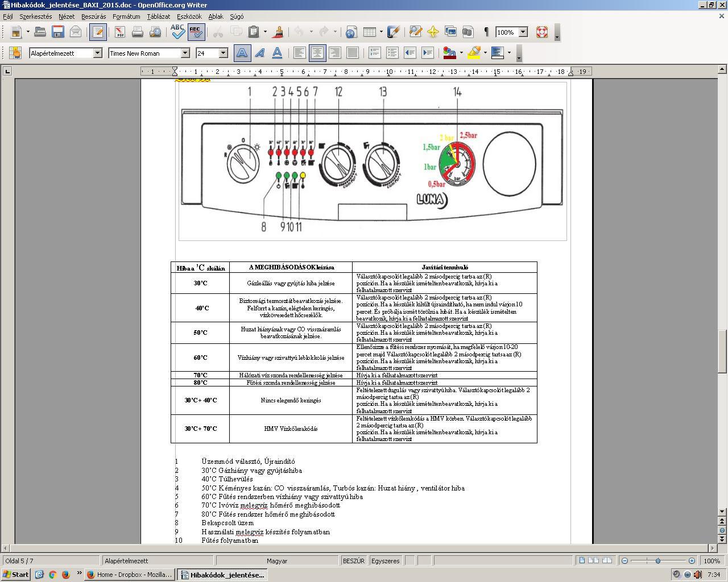The image size is (728, 582).
Task: Apply justified alignment
Action: [352, 53]
